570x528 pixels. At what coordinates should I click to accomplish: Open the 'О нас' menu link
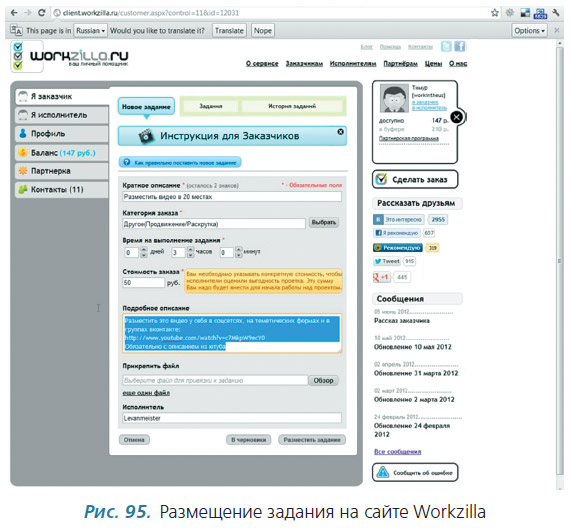click(x=458, y=64)
